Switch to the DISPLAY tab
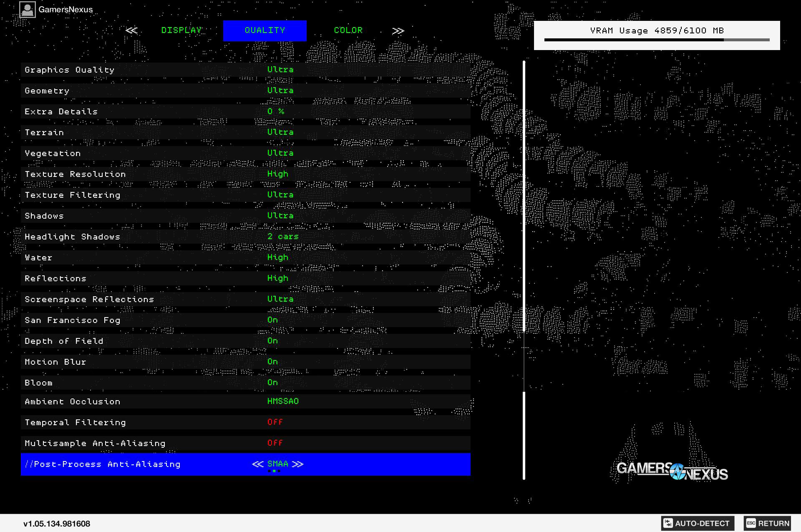This screenshot has height=532, width=801. pyautogui.click(x=181, y=30)
